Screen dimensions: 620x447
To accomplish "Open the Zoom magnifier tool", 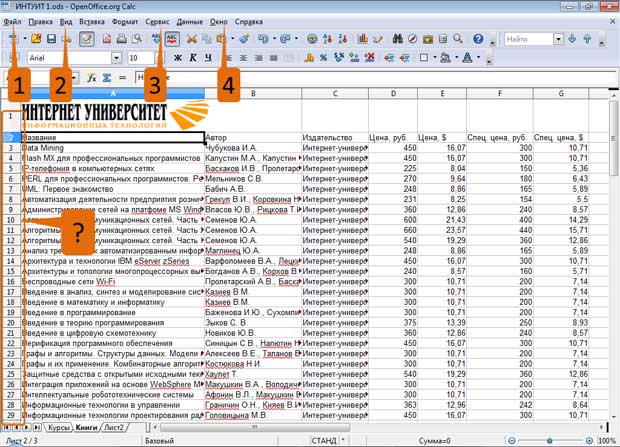I will tap(458, 39).
